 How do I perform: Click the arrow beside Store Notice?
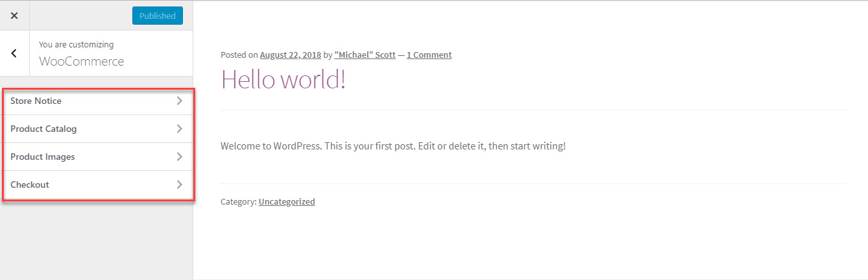coord(180,101)
